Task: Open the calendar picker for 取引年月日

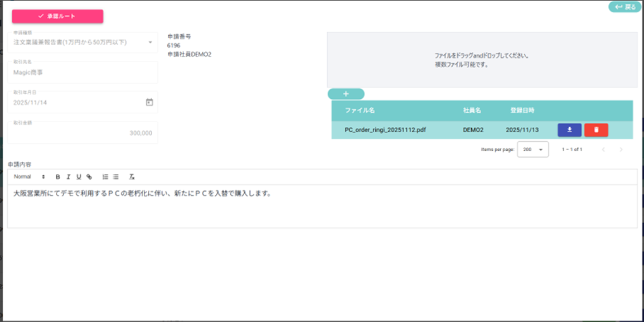Action: click(x=149, y=102)
